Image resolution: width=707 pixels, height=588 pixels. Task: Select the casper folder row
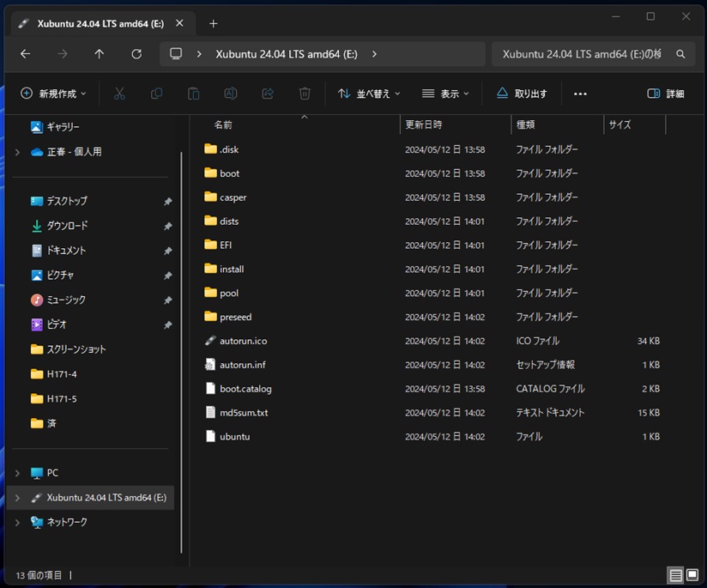pos(432,197)
